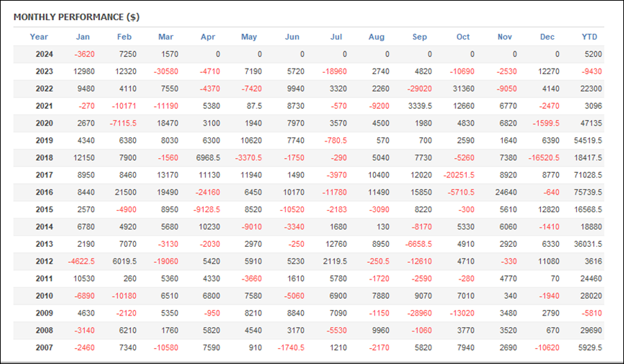Click the Jan column header
624x364 pixels.
83,37
